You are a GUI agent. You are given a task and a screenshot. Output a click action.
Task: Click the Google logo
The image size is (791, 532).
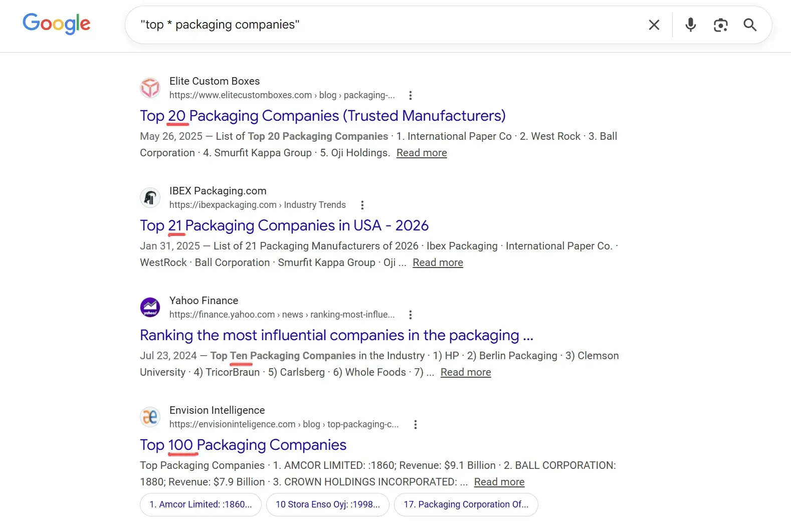click(x=56, y=24)
